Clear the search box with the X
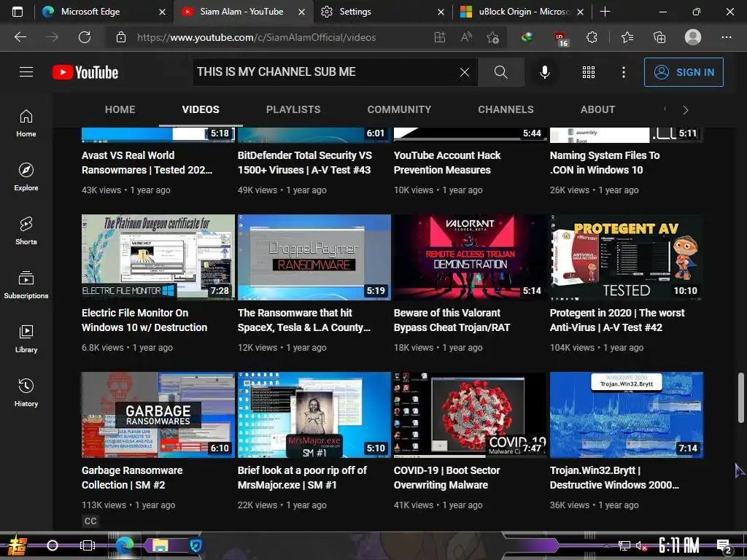This screenshot has width=747, height=560. [465, 72]
